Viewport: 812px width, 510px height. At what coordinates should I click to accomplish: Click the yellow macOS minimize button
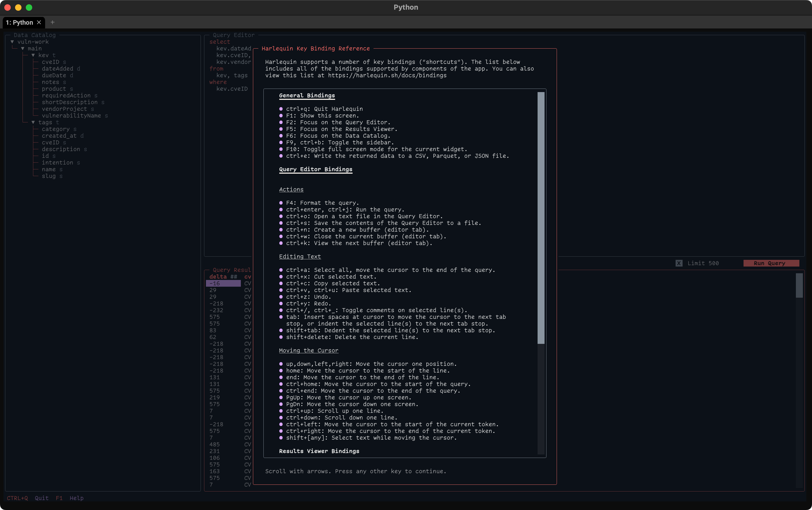18,8
